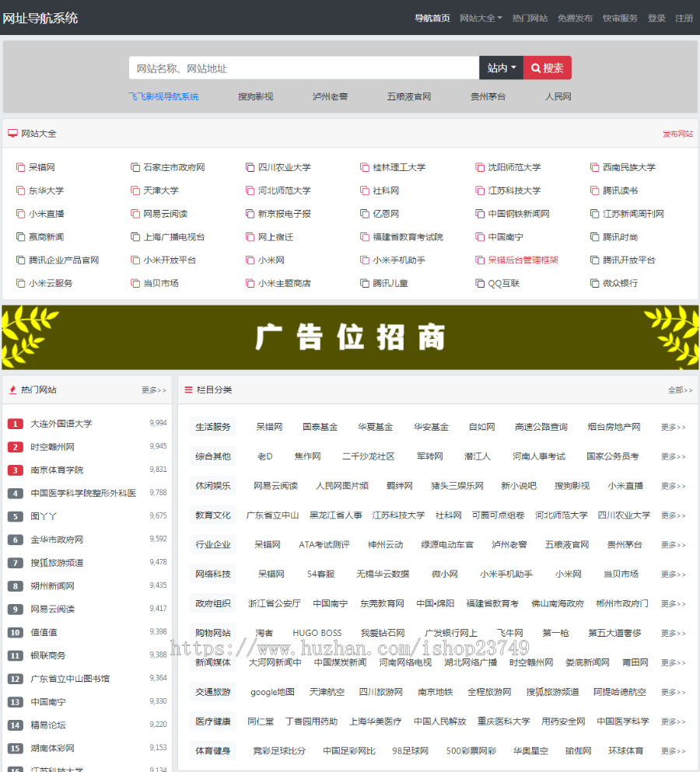Click the icon beside 腾讯儿童

click(x=365, y=283)
